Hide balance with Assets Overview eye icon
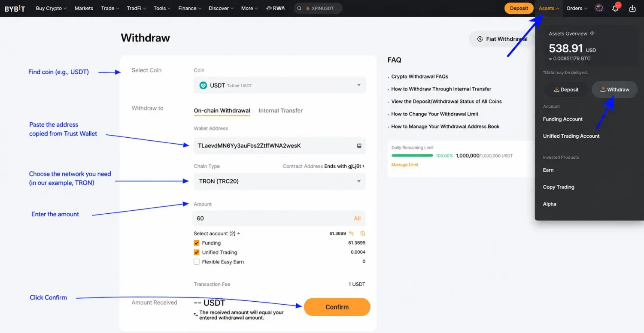 pyautogui.click(x=592, y=33)
